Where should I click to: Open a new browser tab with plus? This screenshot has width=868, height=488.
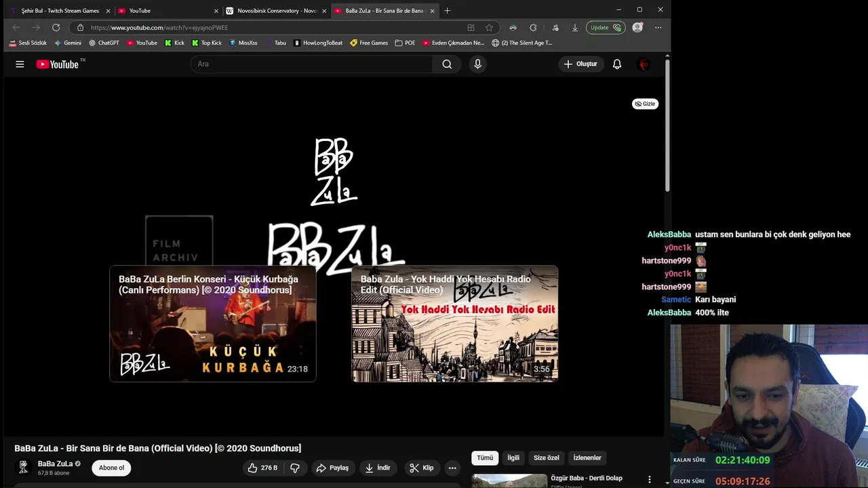coord(447,11)
